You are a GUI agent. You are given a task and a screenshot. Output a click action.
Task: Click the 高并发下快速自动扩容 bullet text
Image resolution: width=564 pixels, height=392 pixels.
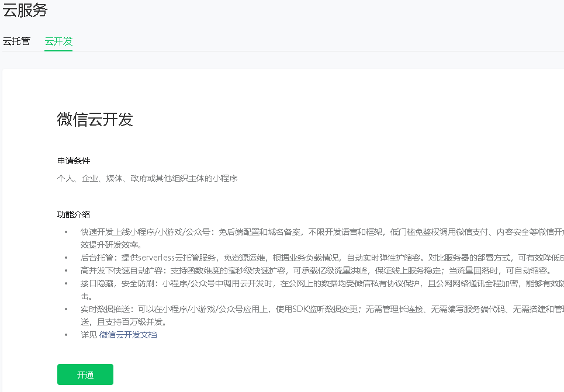[316, 271]
